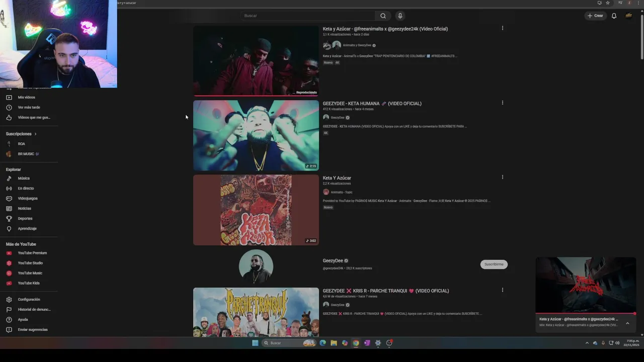Open options menu for PARCHE TRANQUI video
The image size is (644, 362).
(x=502, y=290)
